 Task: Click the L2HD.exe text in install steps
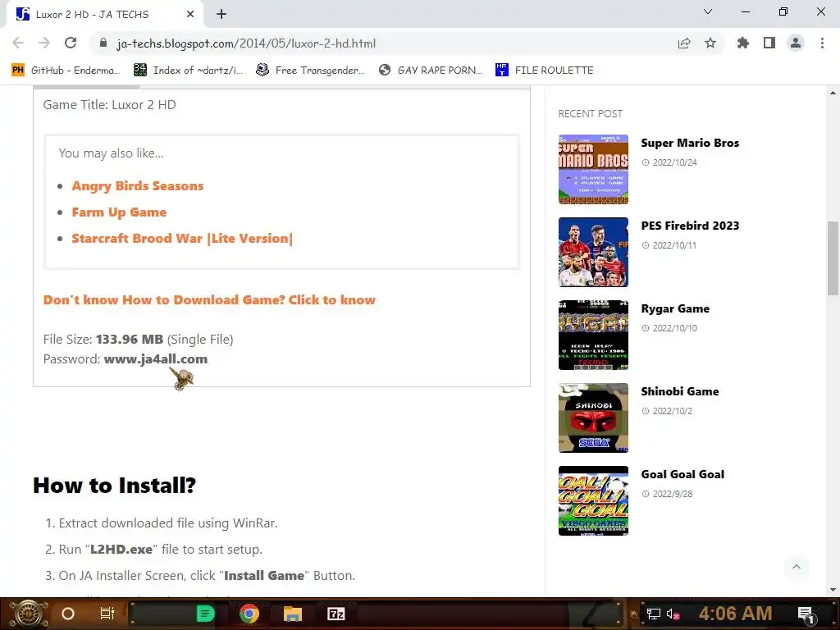pyautogui.click(x=121, y=550)
